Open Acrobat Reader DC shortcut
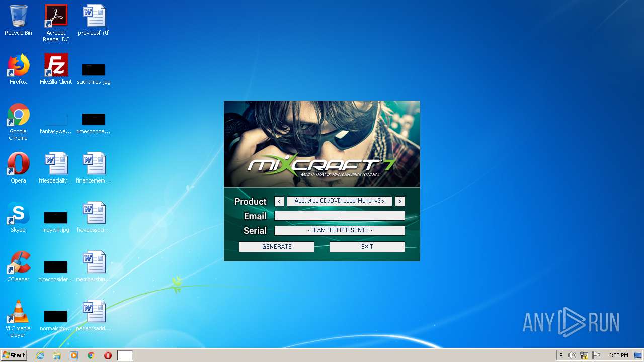The height and width of the screenshot is (362, 644). pos(56,23)
